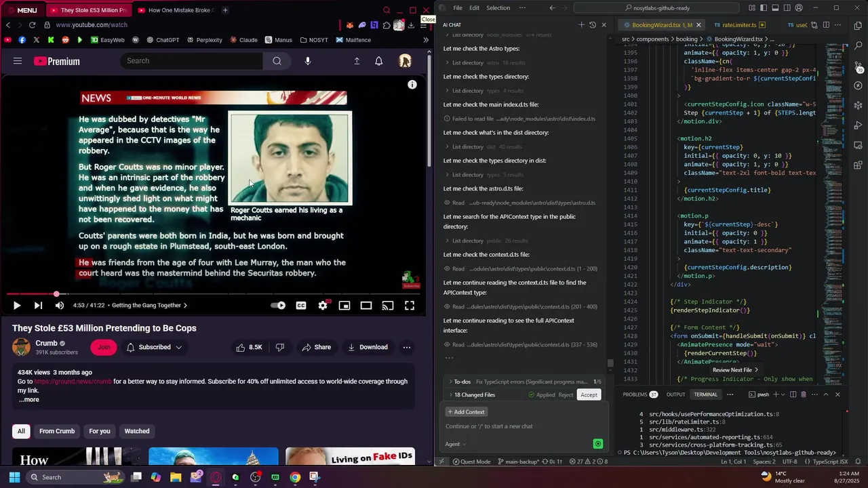Cast video using Play on TV icon
Viewport: 868px width, 488px height.
pyautogui.click(x=388, y=306)
